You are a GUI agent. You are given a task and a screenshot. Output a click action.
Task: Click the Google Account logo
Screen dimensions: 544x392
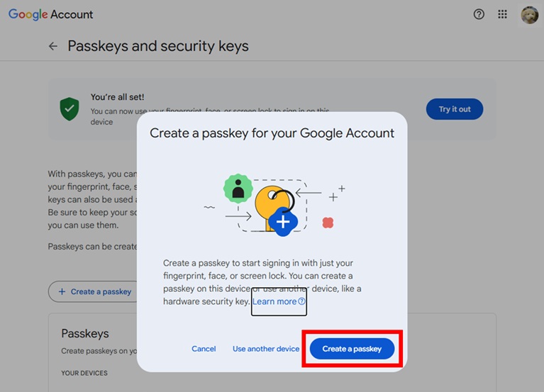click(x=50, y=14)
